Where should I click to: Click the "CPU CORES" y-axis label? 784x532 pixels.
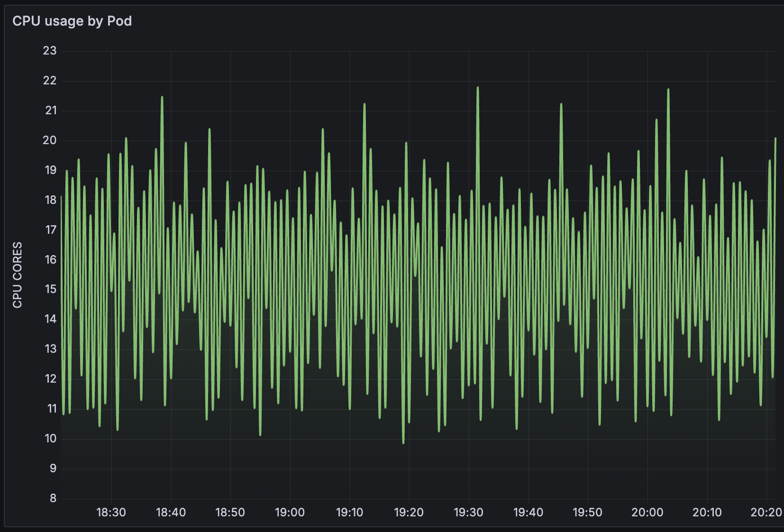18,275
